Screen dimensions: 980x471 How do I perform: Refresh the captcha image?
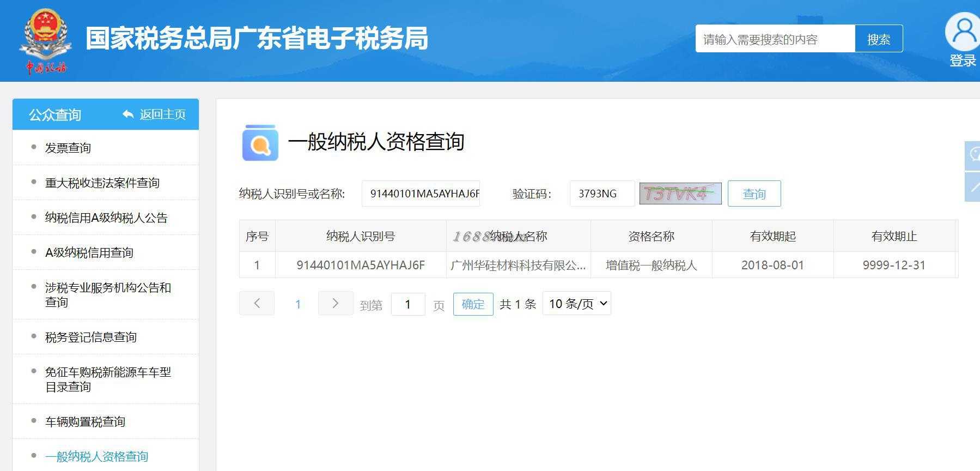pyautogui.click(x=680, y=194)
